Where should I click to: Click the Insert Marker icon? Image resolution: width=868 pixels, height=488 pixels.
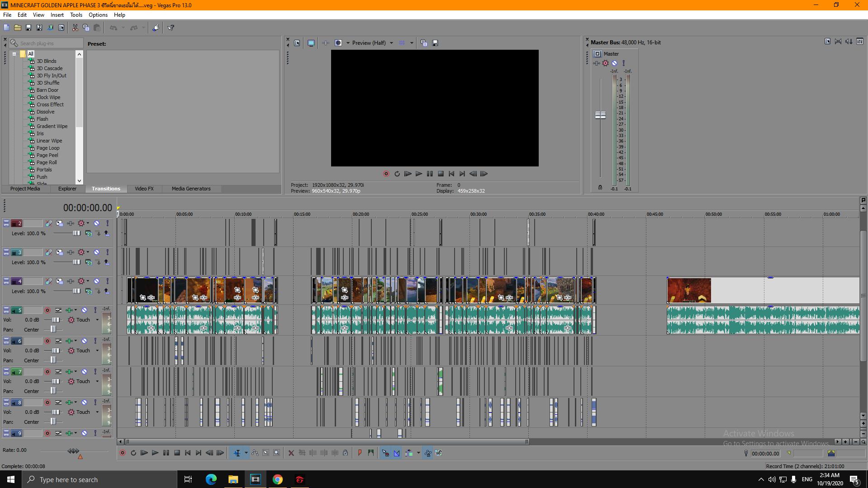[x=360, y=453]
